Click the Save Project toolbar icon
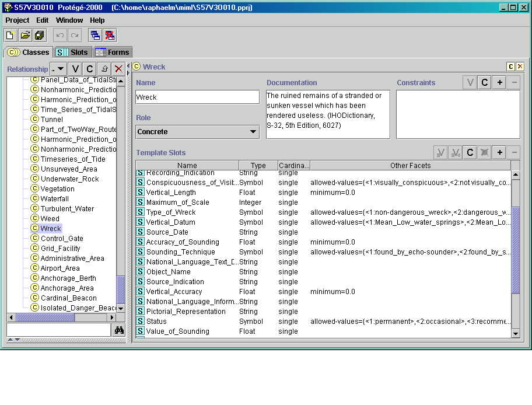Image resolution: width=532 pixels, height=405 pixels. 39,36
